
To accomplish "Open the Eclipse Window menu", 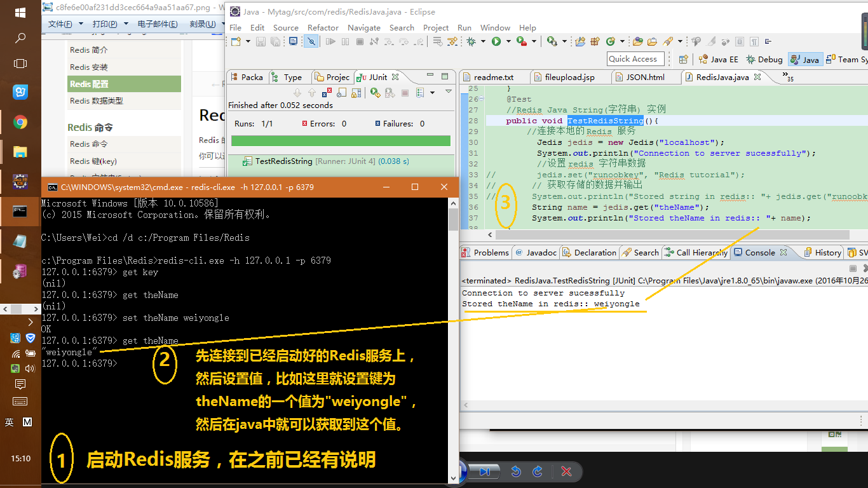I will pyautogui.click(x=495, y=27).
